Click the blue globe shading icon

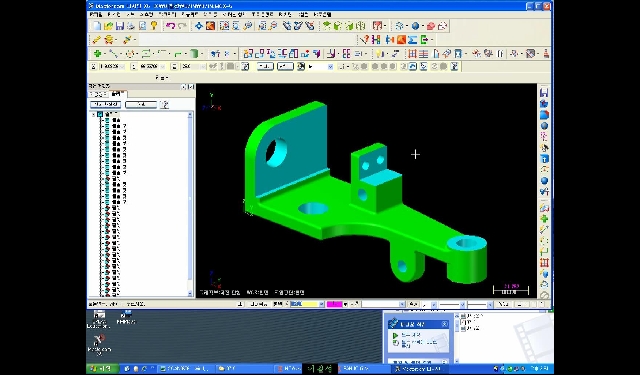pyautogui.click(x=416, y=26)
